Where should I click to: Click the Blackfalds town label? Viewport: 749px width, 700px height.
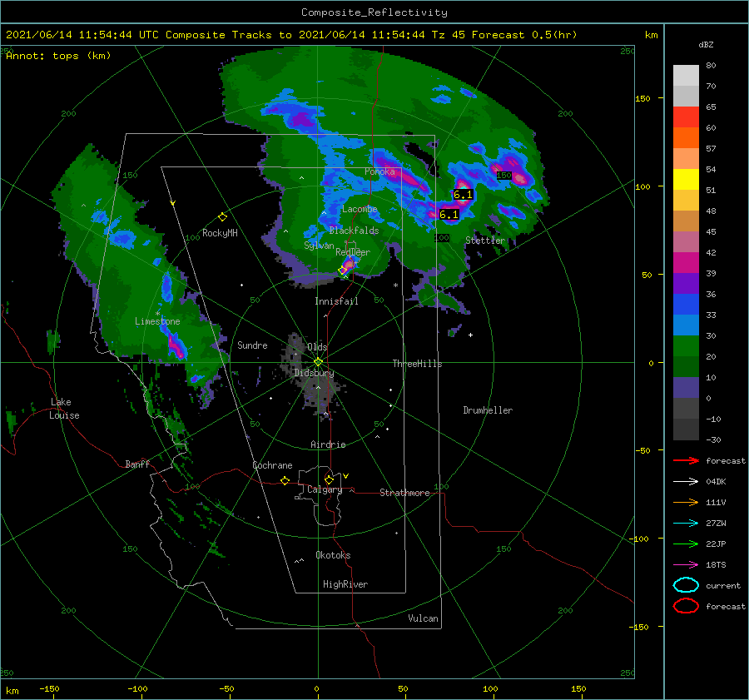tap(354, 231)
